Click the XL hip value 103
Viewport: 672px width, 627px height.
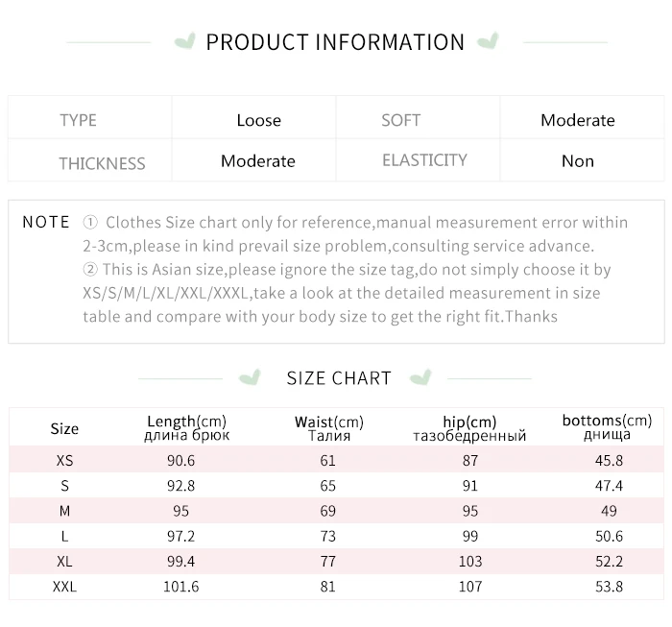point(470,561)
